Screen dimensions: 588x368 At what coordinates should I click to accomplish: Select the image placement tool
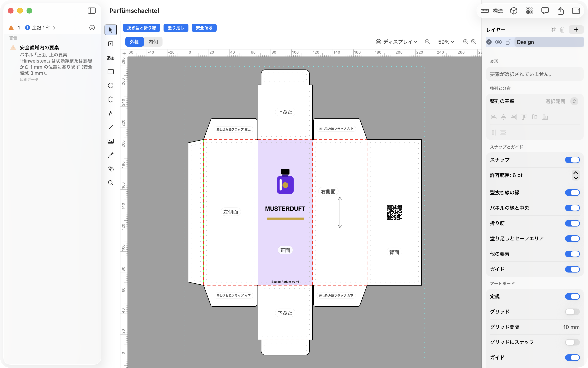[x=110, y=141]
